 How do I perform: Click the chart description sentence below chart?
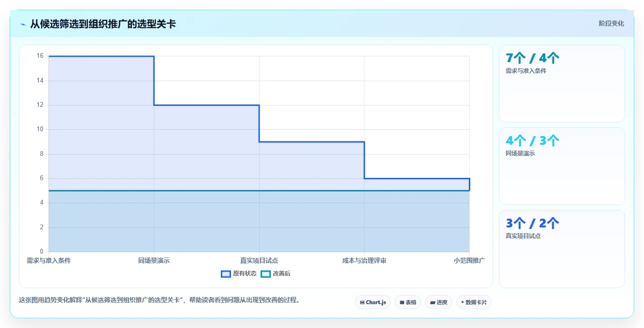tap(160, 300)
